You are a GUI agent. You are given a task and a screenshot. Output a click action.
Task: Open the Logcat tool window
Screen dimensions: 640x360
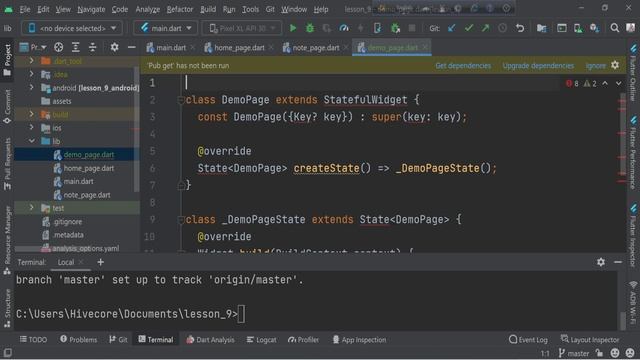click(262, 340)
